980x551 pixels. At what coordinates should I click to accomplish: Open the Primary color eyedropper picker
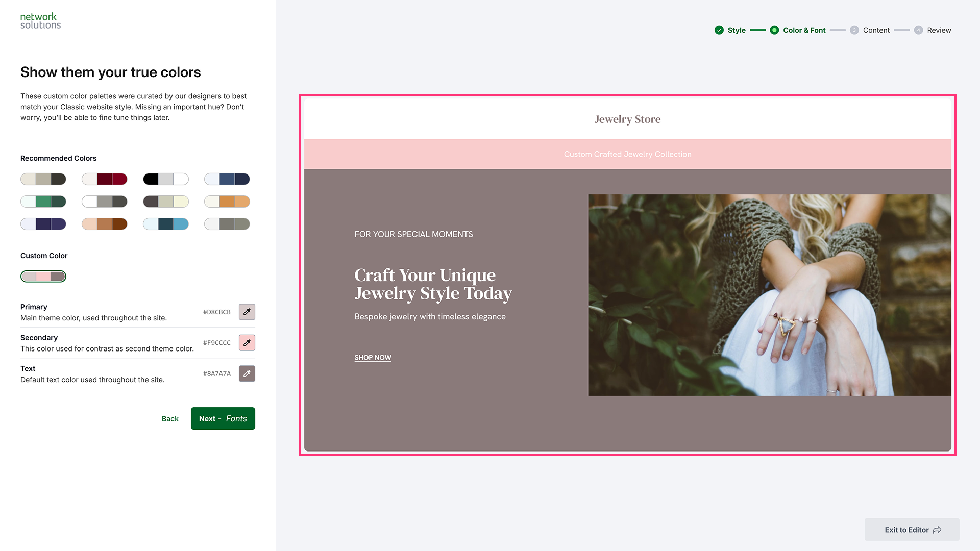tap(247, 312)
